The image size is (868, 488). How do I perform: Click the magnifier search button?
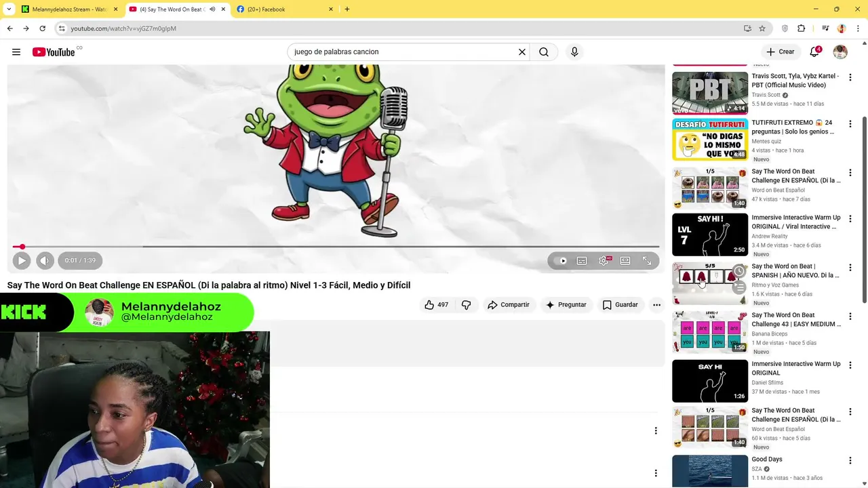point(544,52)
